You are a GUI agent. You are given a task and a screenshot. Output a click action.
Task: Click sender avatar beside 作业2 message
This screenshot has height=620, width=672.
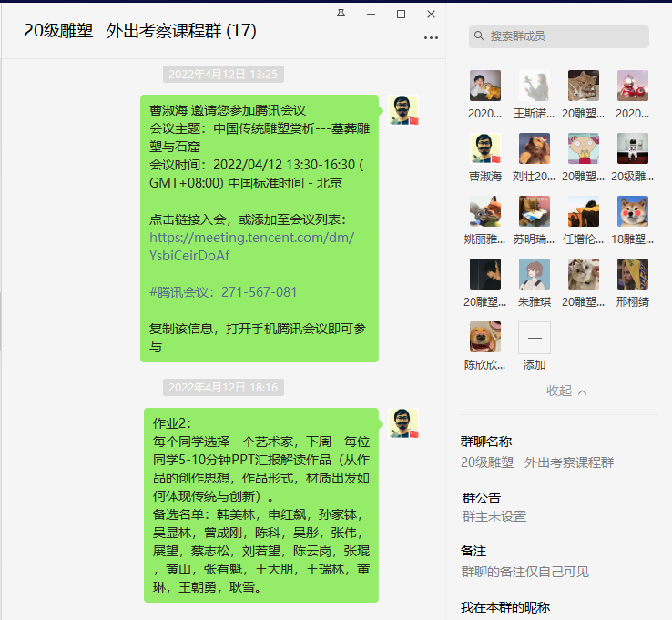coord(403,423)
